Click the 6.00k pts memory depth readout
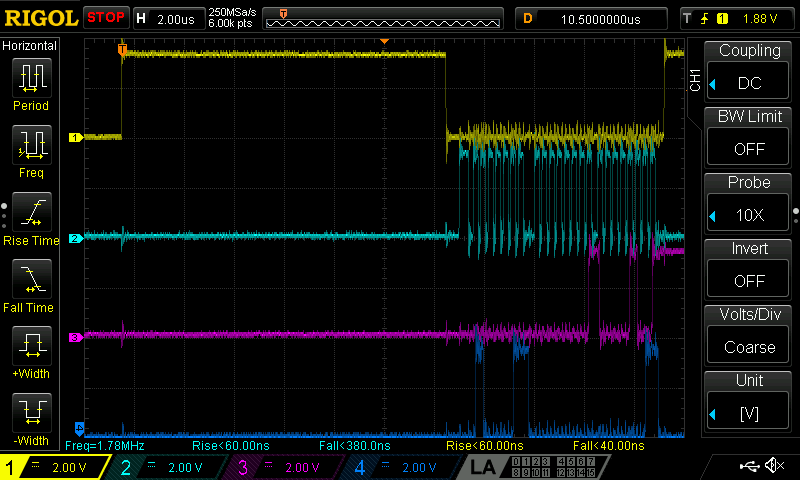Viewport: 800px width, 480px height. (230, 23)
